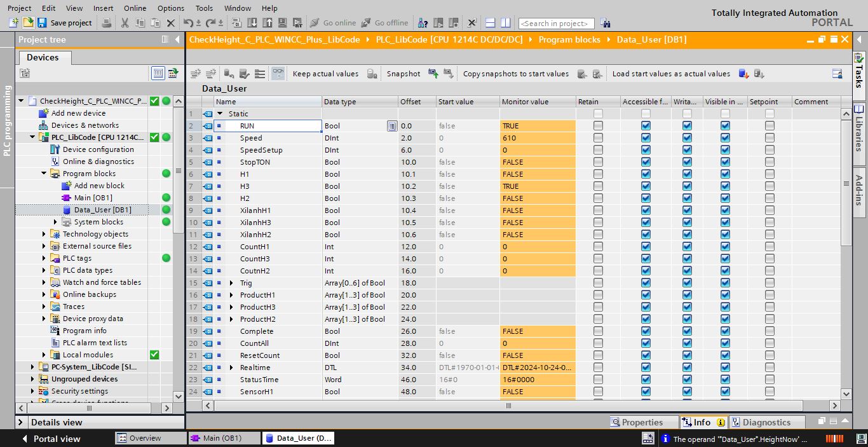Open the Tasks side pane
Screen dimensions: 868x447
[860, 74]
